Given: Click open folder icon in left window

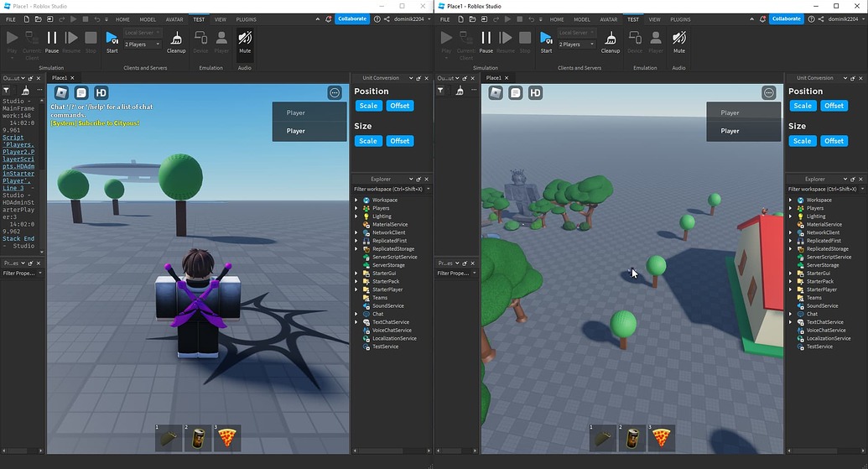Looking at the screenshot, I should pyautogui.click(x=39, y=18).
